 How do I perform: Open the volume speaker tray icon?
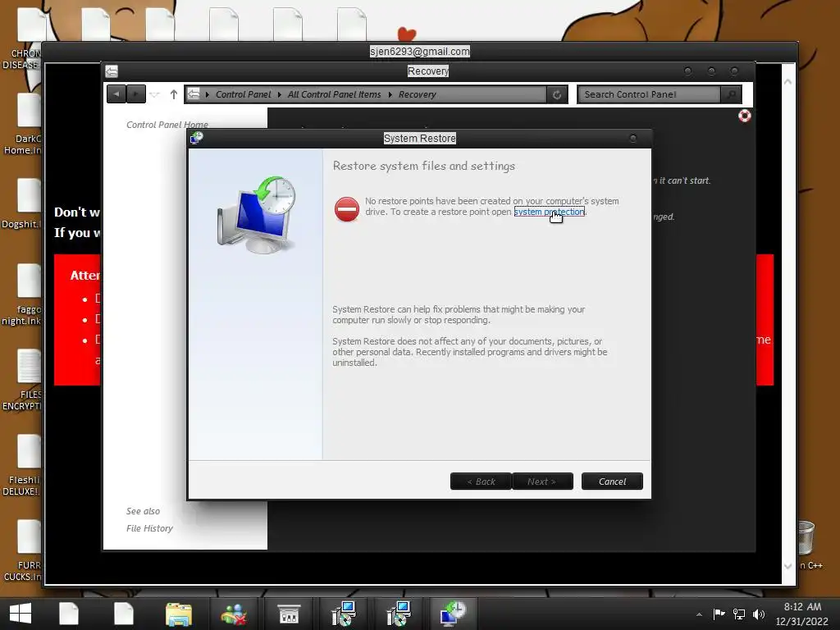(759, 614)
